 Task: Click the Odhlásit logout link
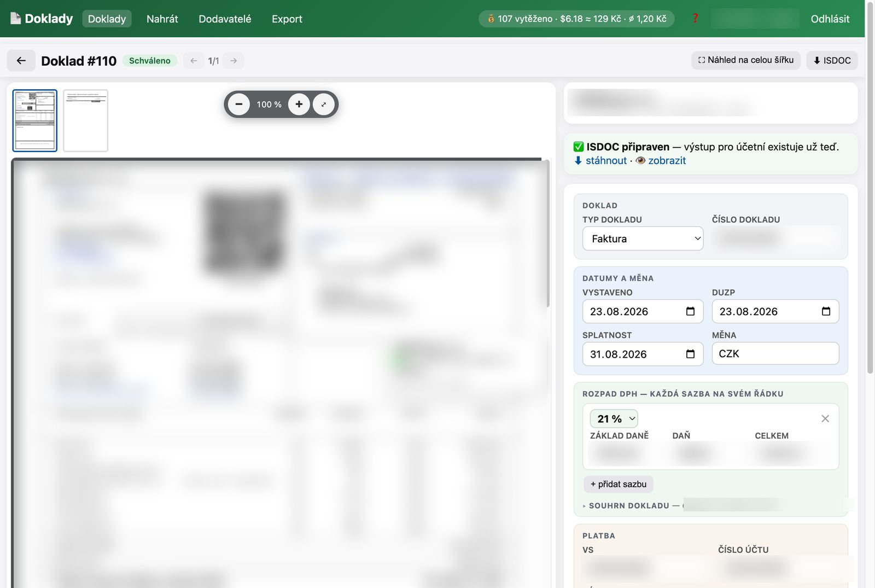[830, 19]
